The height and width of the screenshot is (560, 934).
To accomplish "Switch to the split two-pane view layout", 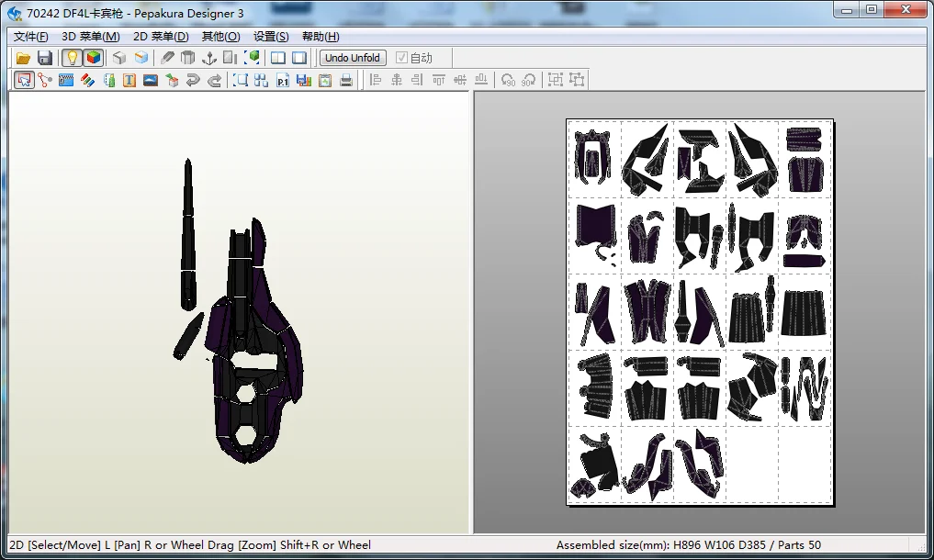I will (278, 58).
